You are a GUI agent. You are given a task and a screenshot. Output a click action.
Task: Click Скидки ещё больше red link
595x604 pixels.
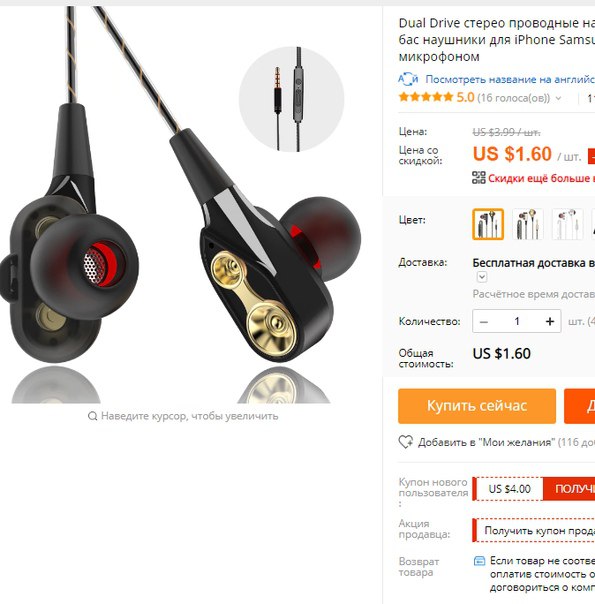tap(541, 178)
